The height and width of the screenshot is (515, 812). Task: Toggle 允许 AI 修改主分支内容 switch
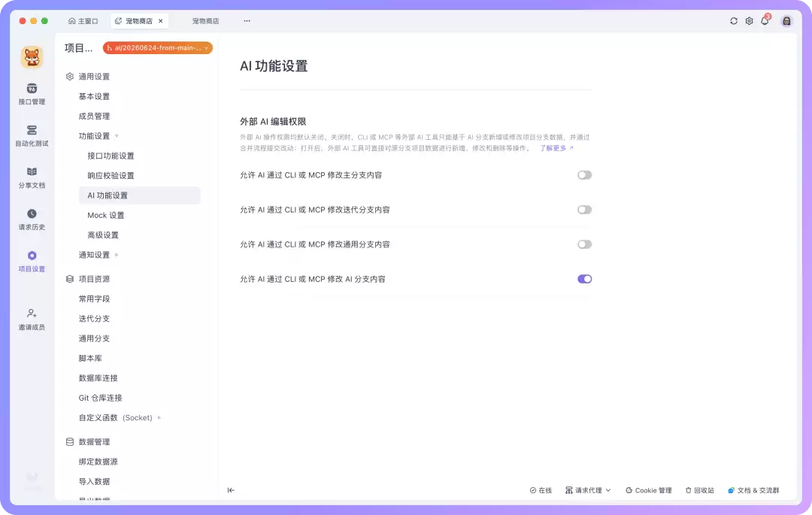[x=585, y=175]
